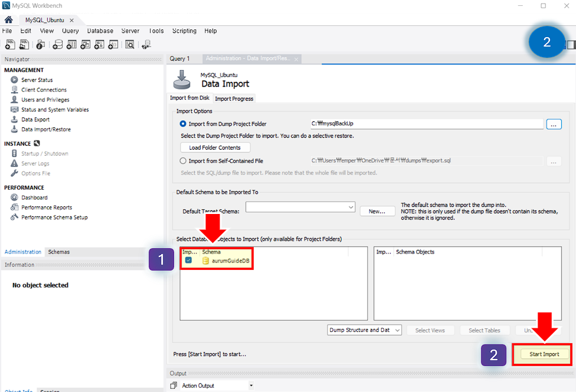Create a new view toolbar icon
The image size is (576, 392).
[x=85, y=44]
